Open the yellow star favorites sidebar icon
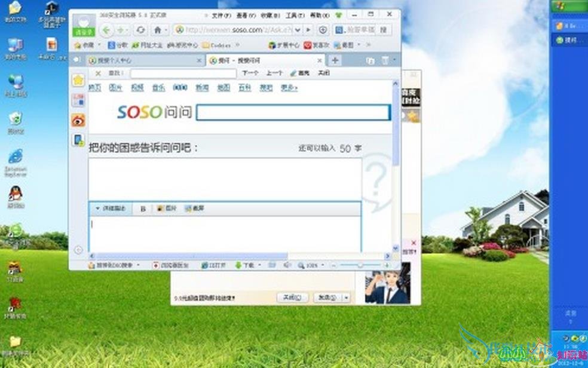Viewport: 588px width, 368px height. [78, 80]
